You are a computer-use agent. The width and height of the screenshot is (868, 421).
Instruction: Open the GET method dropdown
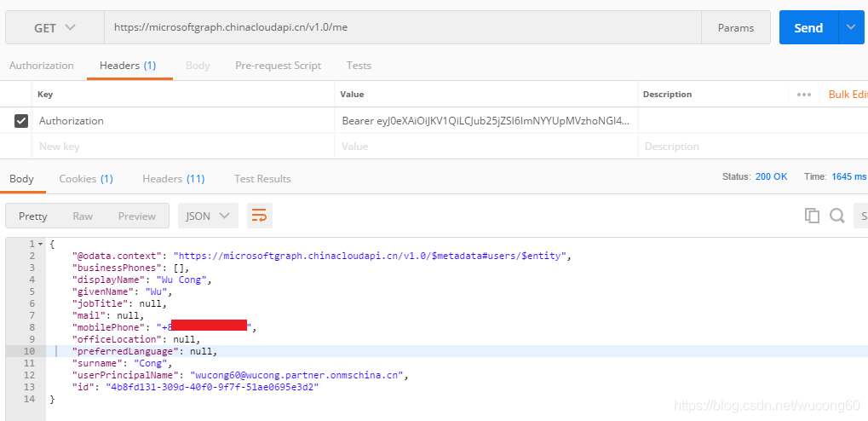click(55, 27)
